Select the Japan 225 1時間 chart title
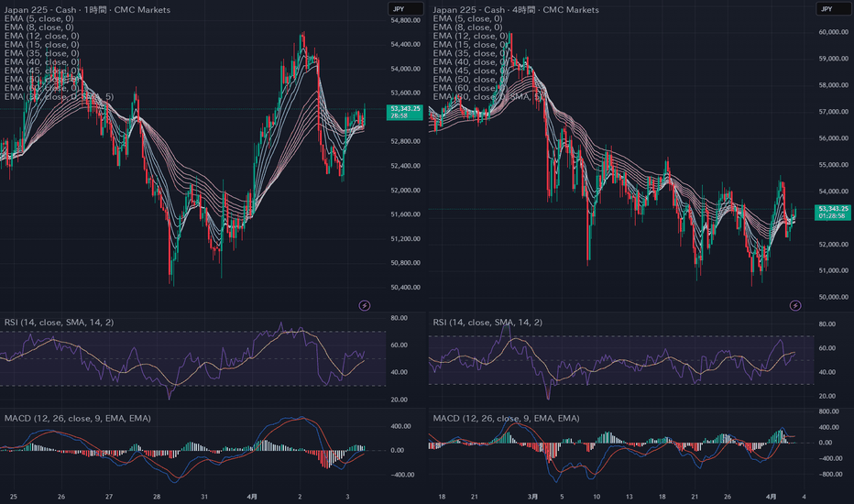Viewport: 854px width, 504px height. 69,10
